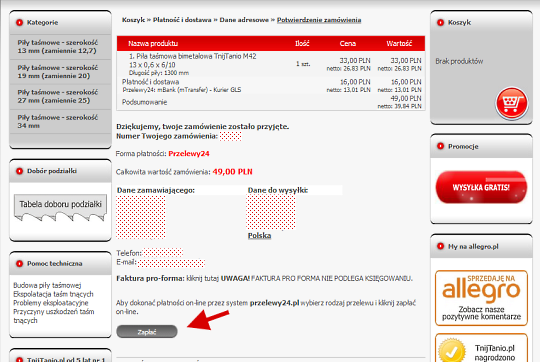Screen dimensions: 540x362
Task: Click the Kategorie panel heading
Action: [42, 23]
